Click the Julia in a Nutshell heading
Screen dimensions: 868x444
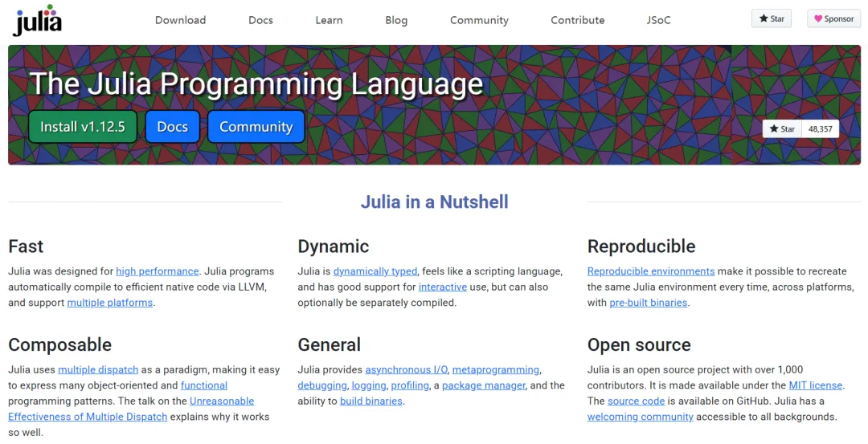[x=435, y=202]
